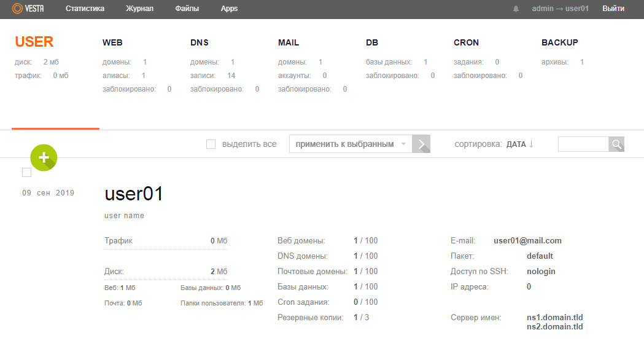Focus the search input field

[x=583, y=144]
